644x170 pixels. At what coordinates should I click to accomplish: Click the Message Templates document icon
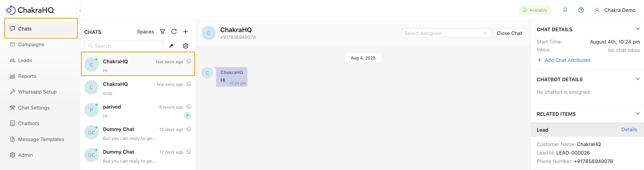[x=12, y=139]
